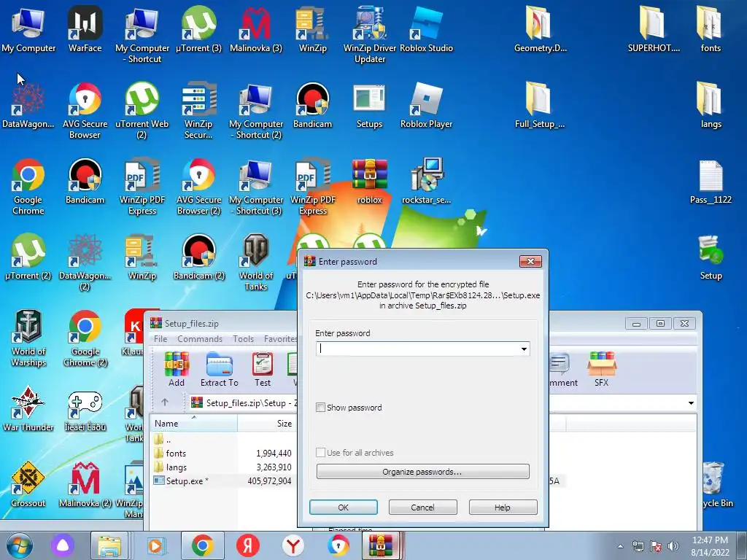Open the WarFace desktop icon
This screenshot has width=747, height=560.
[85, 29]
